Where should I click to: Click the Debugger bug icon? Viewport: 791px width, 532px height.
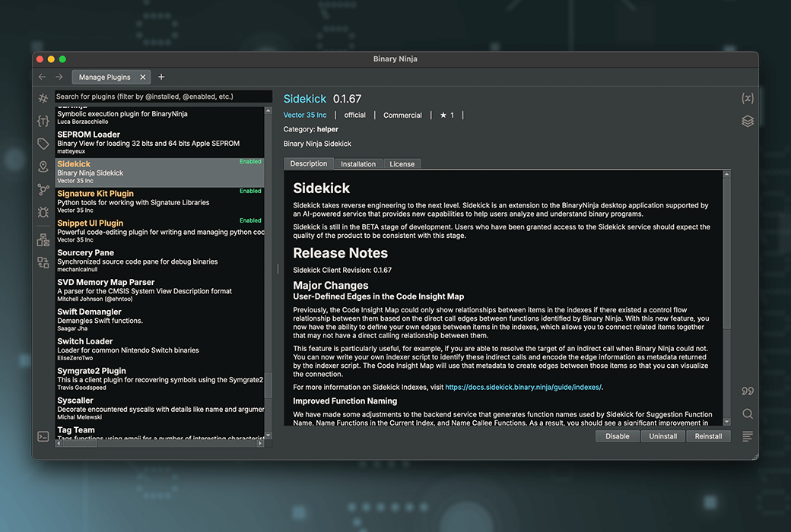[43, 212]
